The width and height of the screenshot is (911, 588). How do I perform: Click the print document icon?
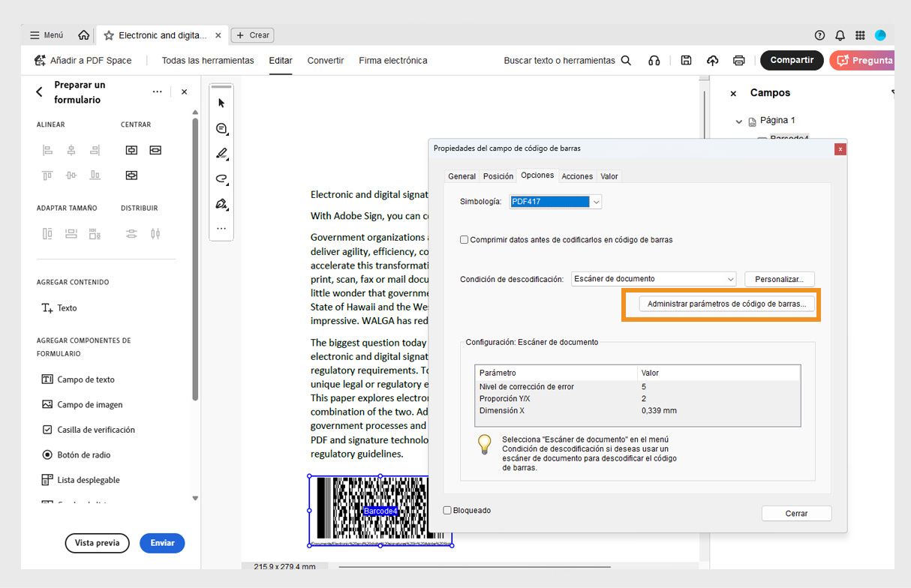[738, 60]
